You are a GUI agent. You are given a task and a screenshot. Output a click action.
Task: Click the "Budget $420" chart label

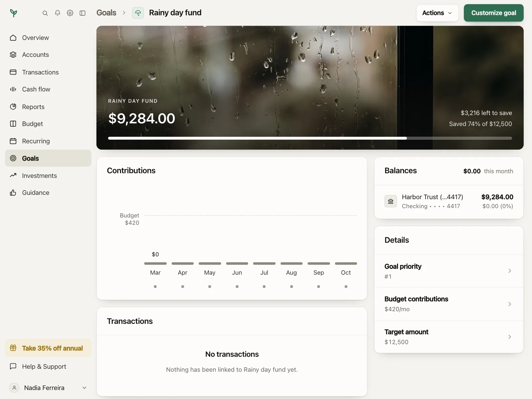tap(130, 219)
